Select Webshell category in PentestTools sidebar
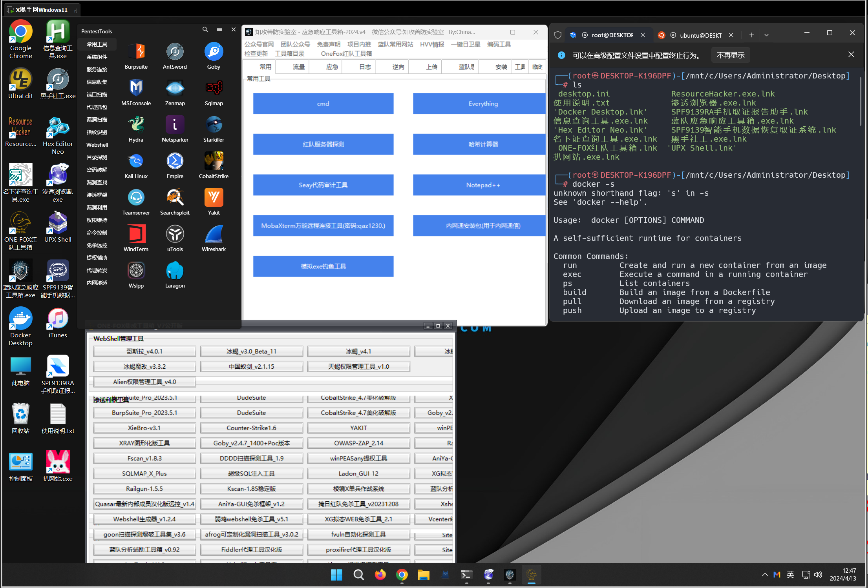 tap(97, 145)
